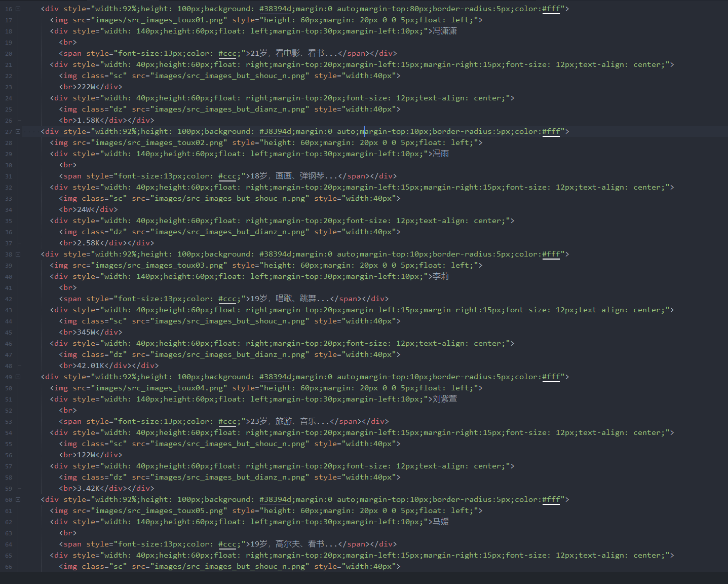The width and height of the screenshot is (728, 584).
Task: Click the underlined #fff color on line 16
Action: 551,9
